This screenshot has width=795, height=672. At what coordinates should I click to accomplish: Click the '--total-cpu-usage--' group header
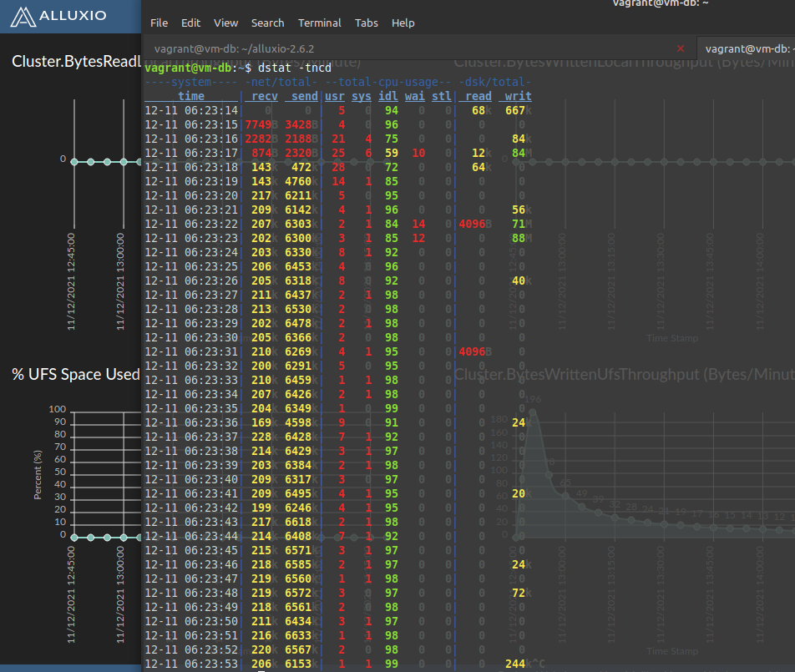387,82
